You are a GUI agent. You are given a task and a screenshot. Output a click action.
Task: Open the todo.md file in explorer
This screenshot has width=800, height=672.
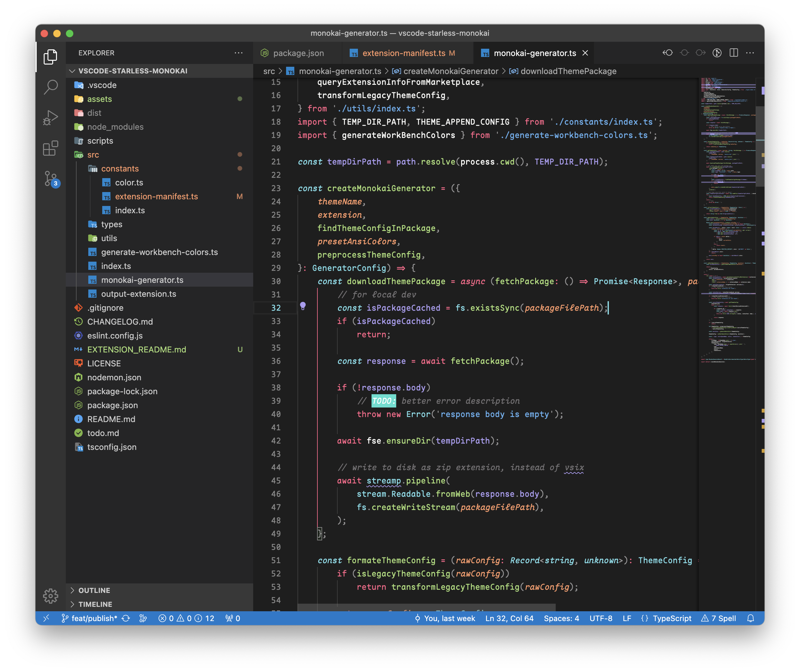(x=103, y=433)
